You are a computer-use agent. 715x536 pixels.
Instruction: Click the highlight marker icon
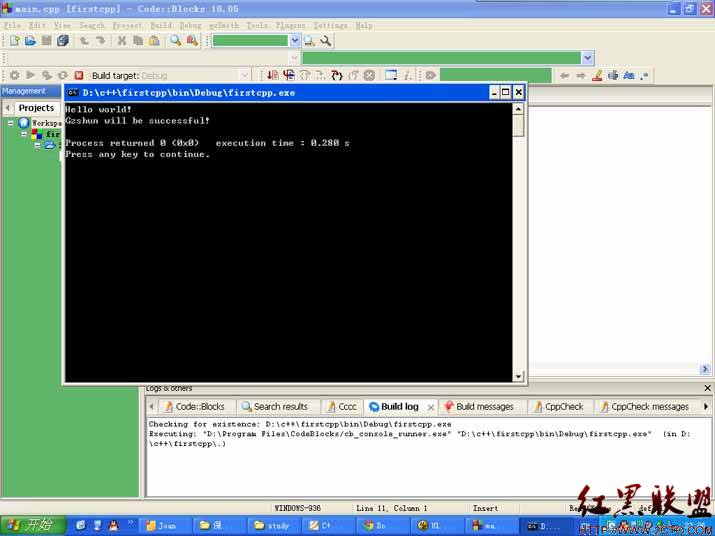597,76
